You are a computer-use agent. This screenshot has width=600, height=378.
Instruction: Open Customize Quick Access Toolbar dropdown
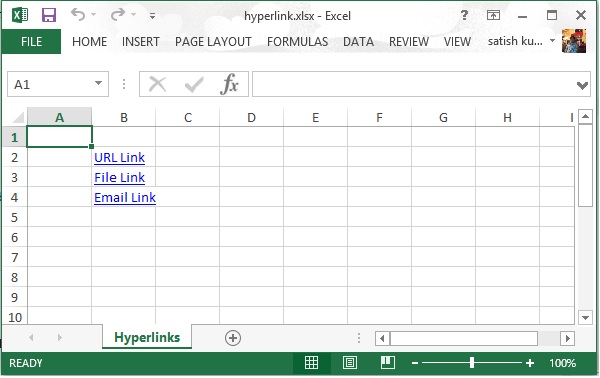[152, 16]
